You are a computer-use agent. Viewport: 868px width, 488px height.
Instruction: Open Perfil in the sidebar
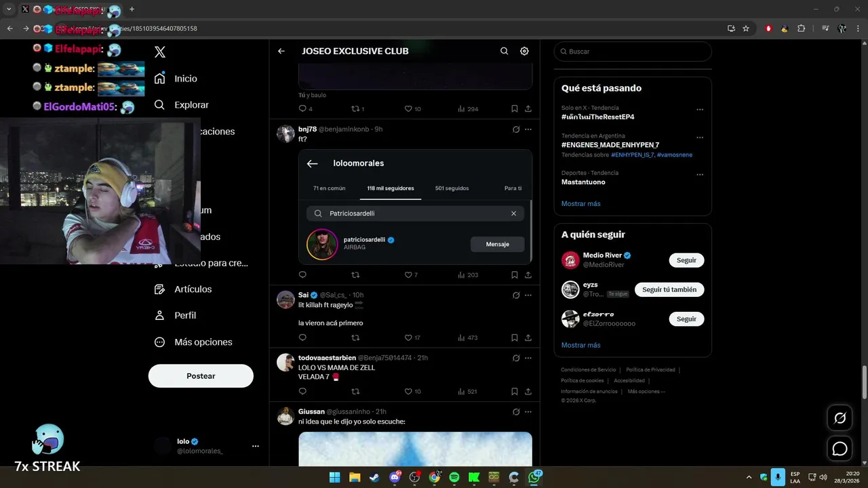(x=175, y=315)
